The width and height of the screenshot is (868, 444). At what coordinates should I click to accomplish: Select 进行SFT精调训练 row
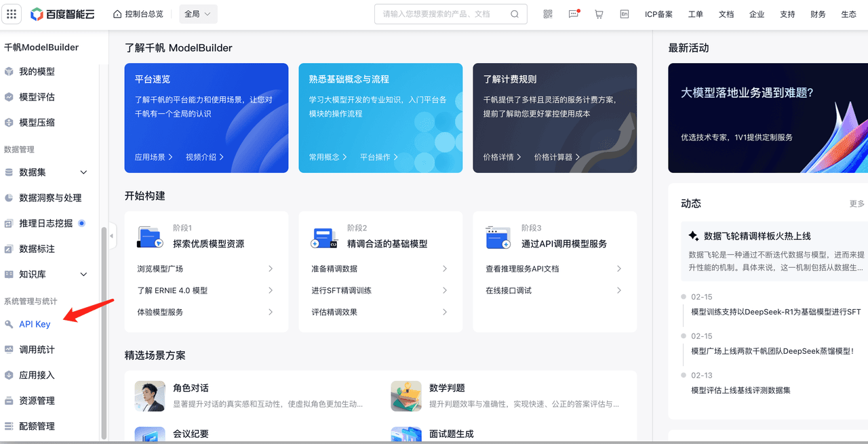380,290
